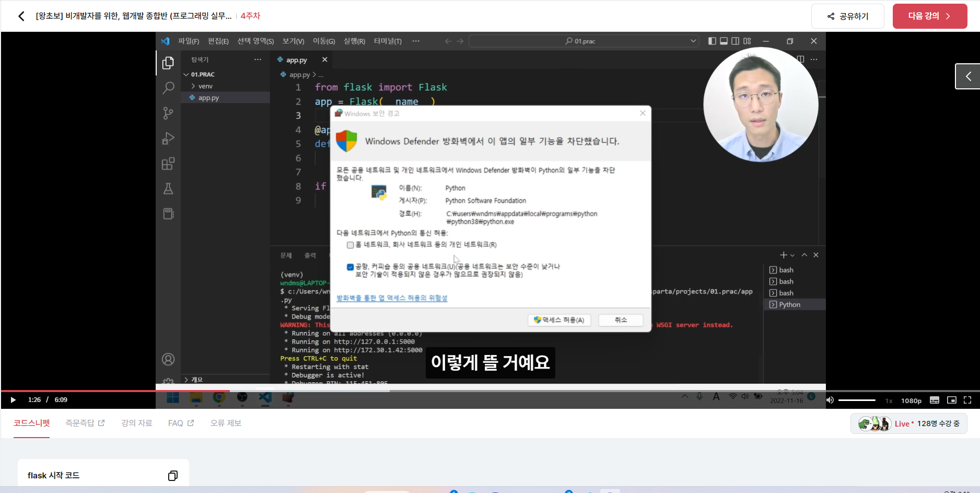
Task: Change video quality 1080p
Action: [x=911, y=400]
